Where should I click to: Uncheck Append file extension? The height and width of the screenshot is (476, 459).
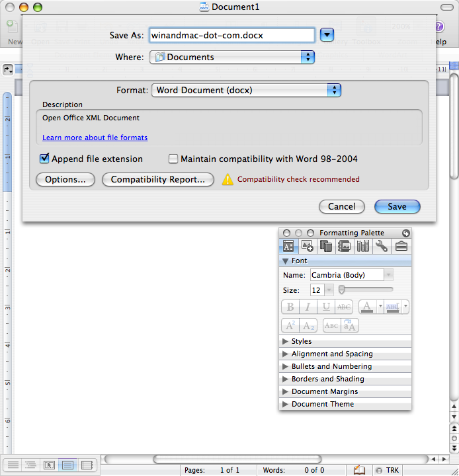44,158
